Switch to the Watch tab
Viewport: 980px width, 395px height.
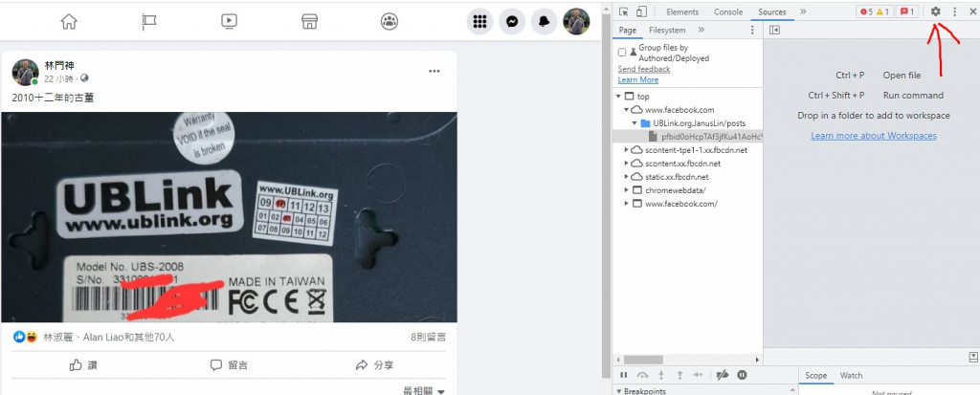pyautogui.click(x=851, y=376)
